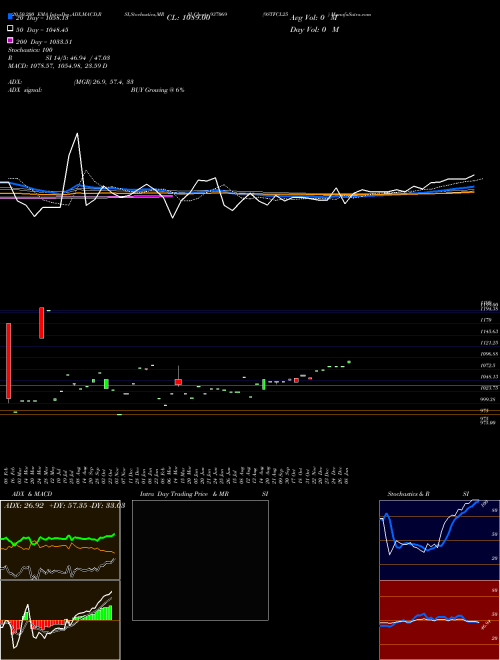Click the white 50 Day legend swatch
Screen dimensions: 500x660
tap(10, 29)
